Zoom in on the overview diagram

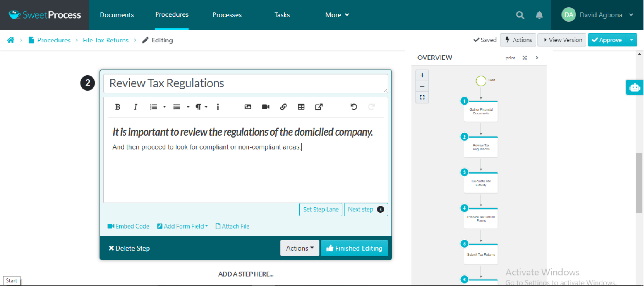click(422, 75)
